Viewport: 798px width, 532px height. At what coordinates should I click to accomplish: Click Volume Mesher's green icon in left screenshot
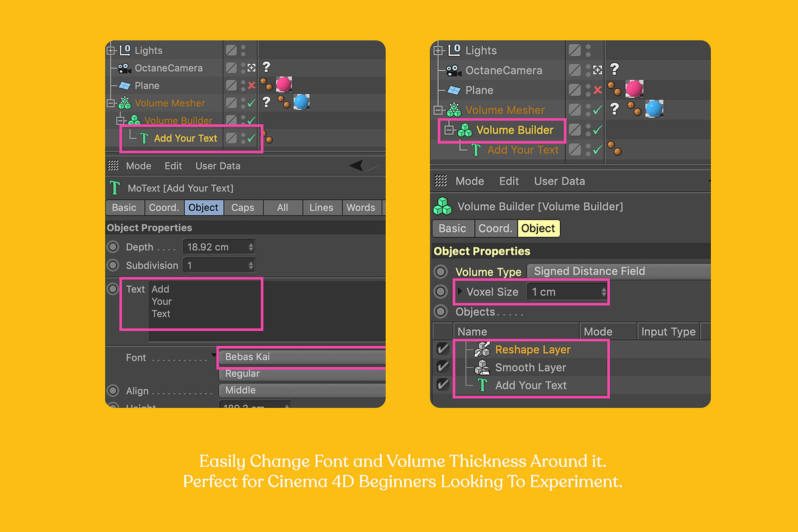click(124, 103)
